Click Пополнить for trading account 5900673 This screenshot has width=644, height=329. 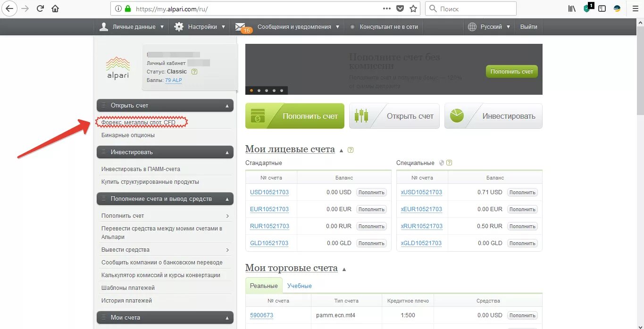522,315
